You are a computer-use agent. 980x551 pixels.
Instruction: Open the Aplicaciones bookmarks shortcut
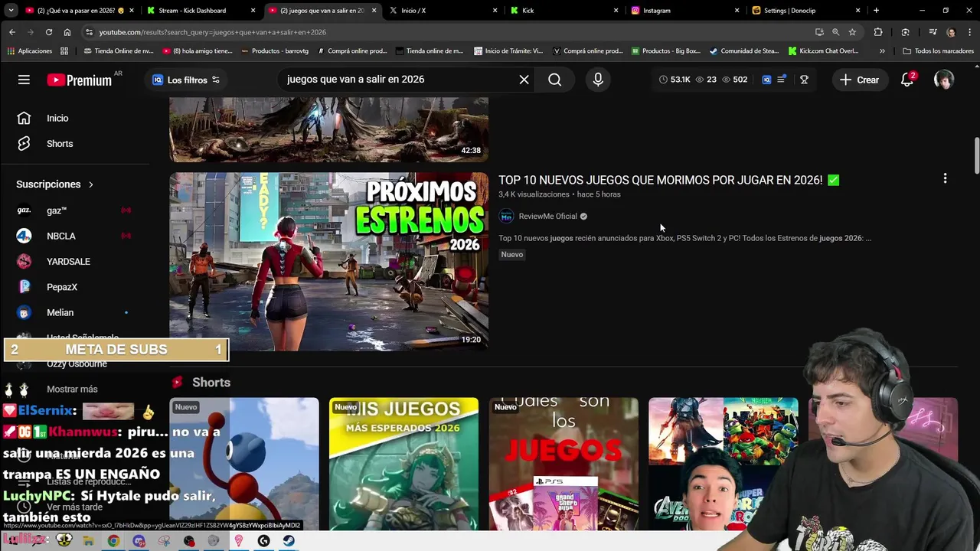pyautogui.click(x=29, y=51)
